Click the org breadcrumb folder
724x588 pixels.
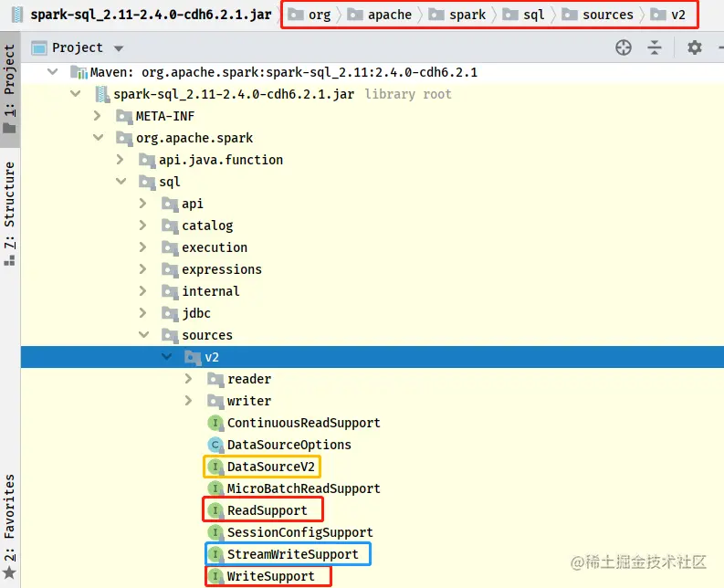pos(310,15)
